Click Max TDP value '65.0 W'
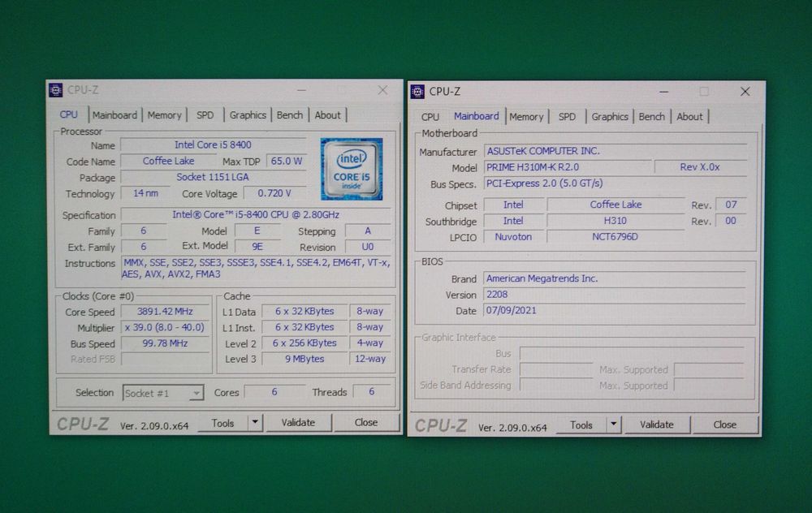The image size is (812, 513). tap(287, 161)
